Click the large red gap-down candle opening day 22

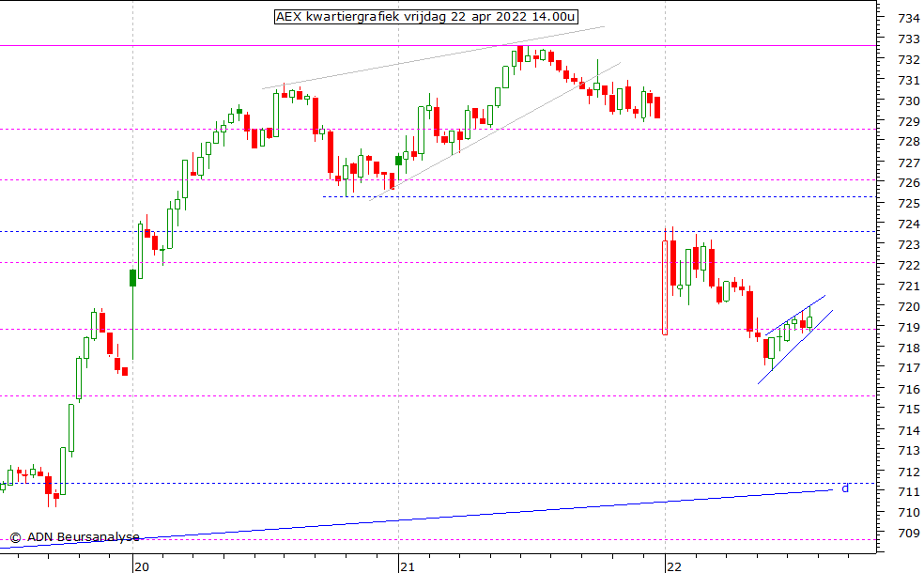(665, 286)
